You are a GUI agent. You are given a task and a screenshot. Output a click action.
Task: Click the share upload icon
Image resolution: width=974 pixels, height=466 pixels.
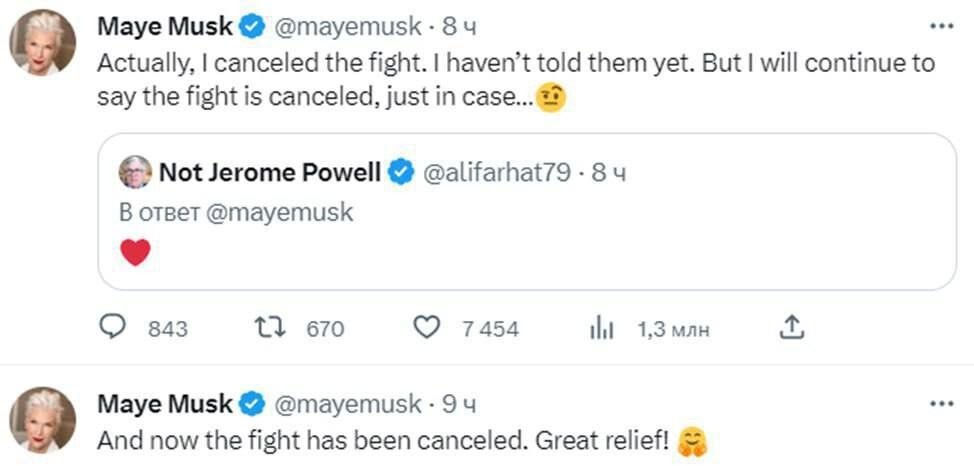(791, 327)
